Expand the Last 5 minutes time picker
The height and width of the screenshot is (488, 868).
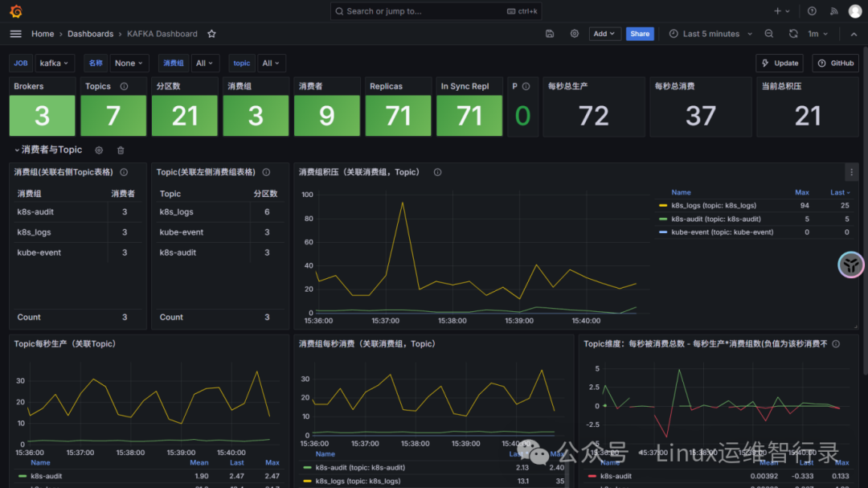(x=711, y=34)
